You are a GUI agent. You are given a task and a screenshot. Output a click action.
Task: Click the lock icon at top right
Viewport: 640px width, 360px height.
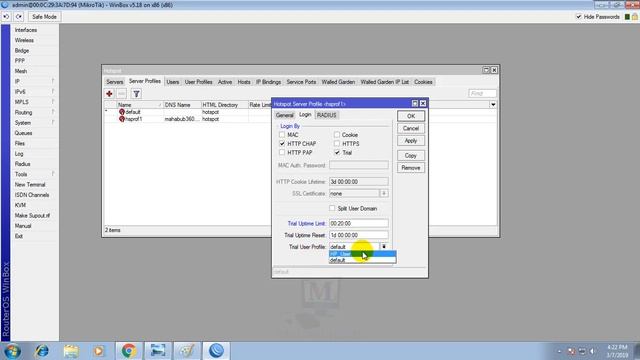(635, 17)
